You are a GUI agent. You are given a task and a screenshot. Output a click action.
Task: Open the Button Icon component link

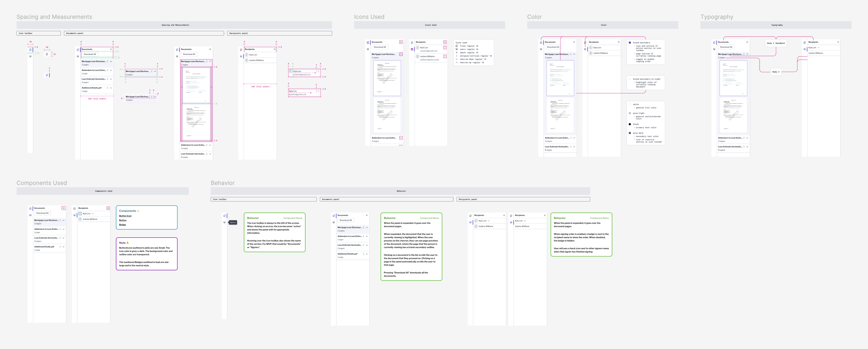pos(125,216)
